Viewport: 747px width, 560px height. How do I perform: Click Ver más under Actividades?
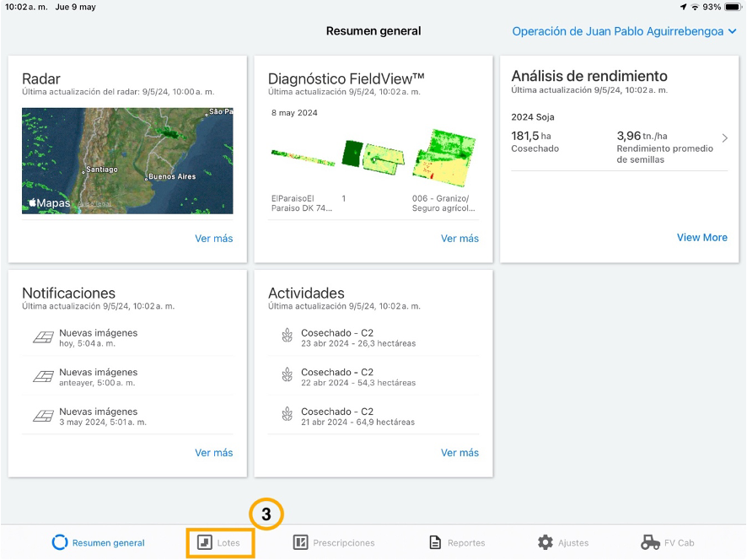[459, 453]
